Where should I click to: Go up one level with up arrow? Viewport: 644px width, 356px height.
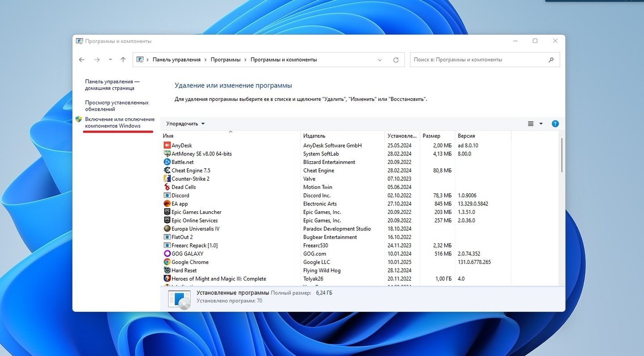point(123,60)
